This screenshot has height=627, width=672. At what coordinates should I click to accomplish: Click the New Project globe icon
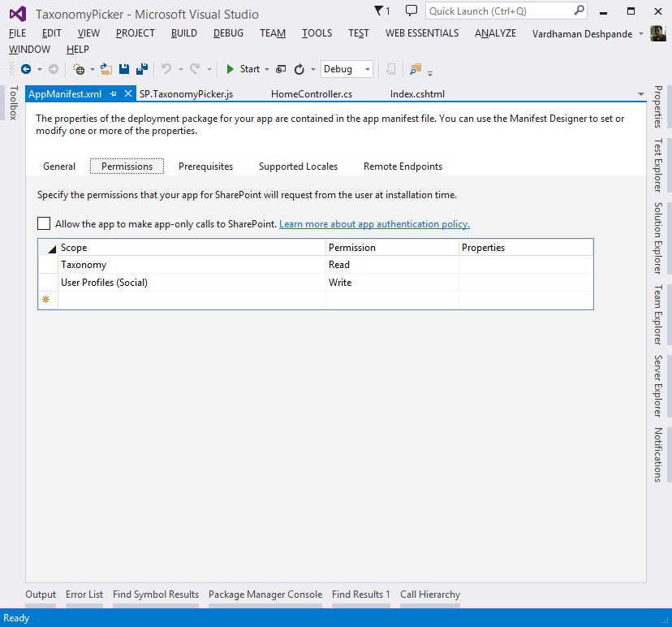(79, 69)
